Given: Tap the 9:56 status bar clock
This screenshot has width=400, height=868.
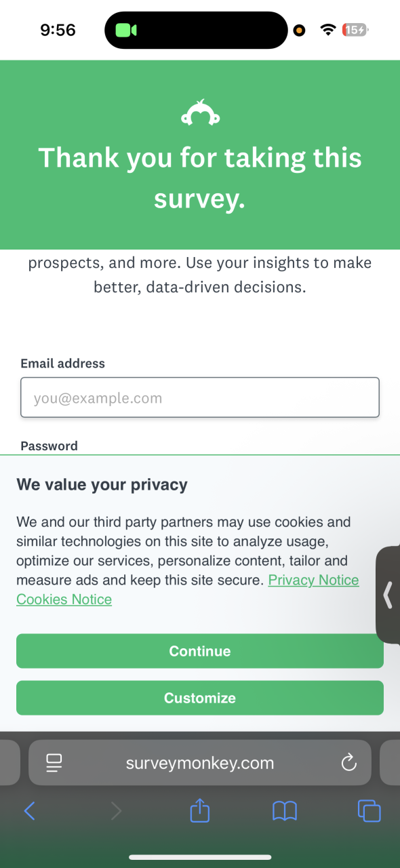Looking at the screenshot, I should (x=58, y=30).
